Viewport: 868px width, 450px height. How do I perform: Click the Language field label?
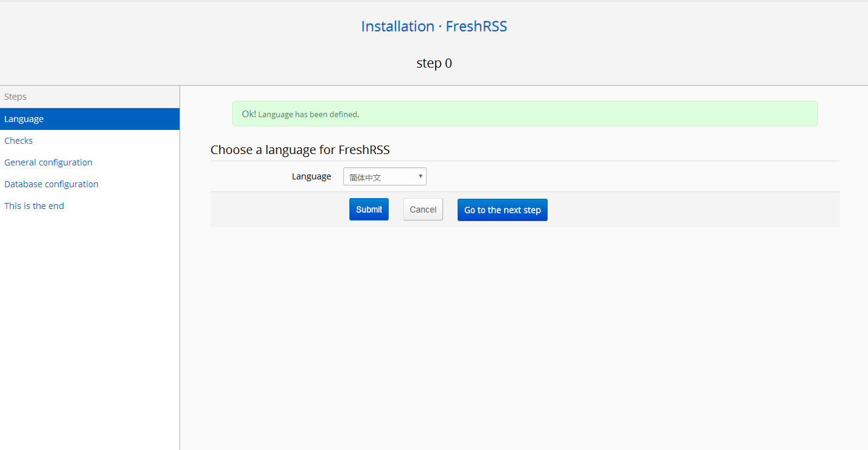[311, 176]
